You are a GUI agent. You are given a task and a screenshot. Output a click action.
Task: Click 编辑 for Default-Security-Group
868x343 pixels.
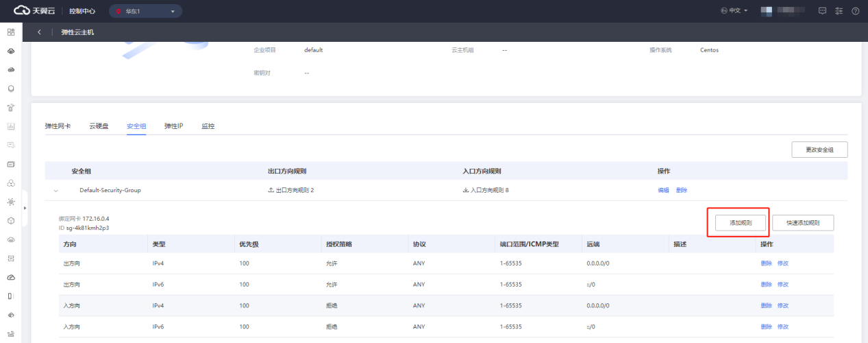663,190
